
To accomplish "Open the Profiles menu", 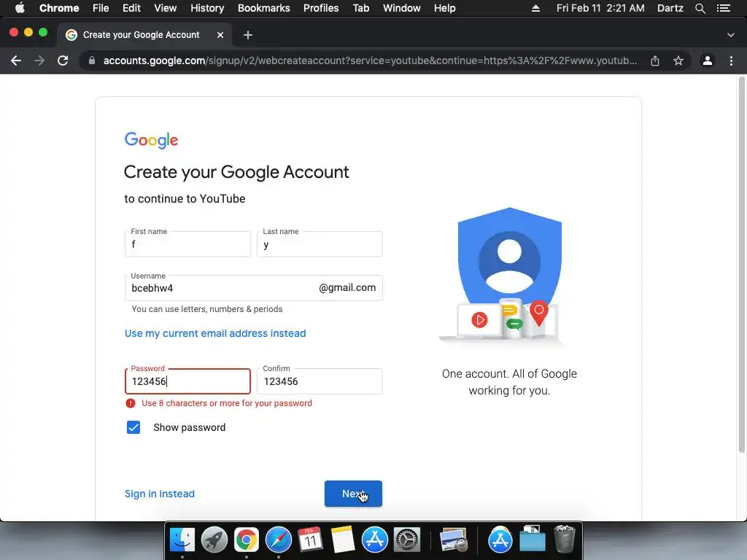I will 321,8.
